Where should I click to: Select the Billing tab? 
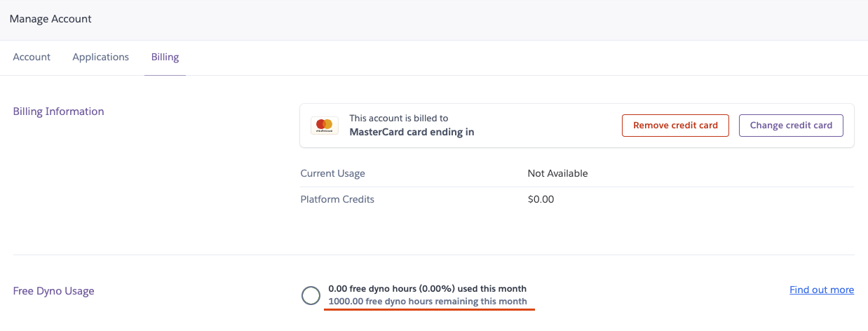tap(165, 57)
